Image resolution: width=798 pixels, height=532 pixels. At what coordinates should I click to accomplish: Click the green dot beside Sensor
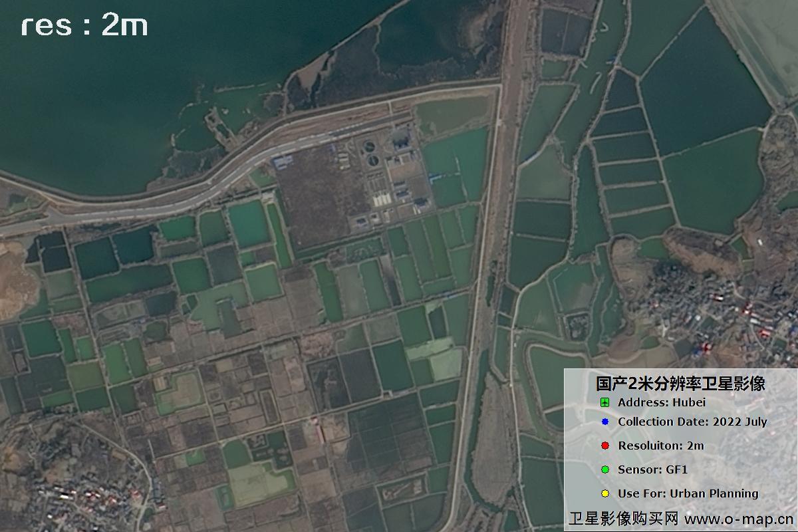tap(604, 469)
